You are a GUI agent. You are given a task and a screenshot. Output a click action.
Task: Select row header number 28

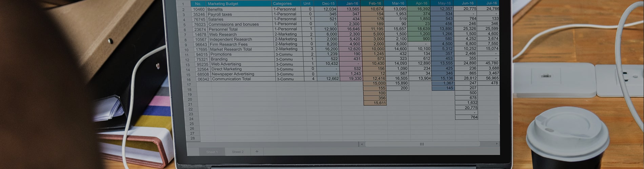click(x=193, y=138)
